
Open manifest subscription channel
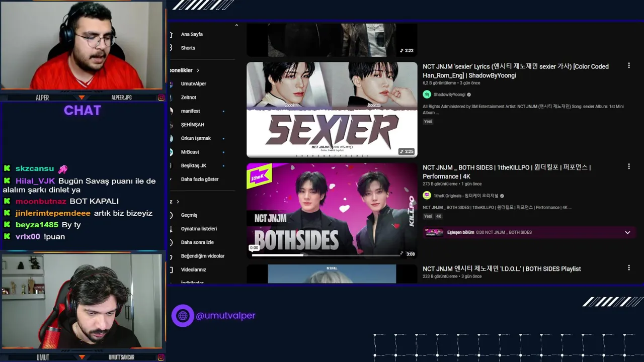191,111
